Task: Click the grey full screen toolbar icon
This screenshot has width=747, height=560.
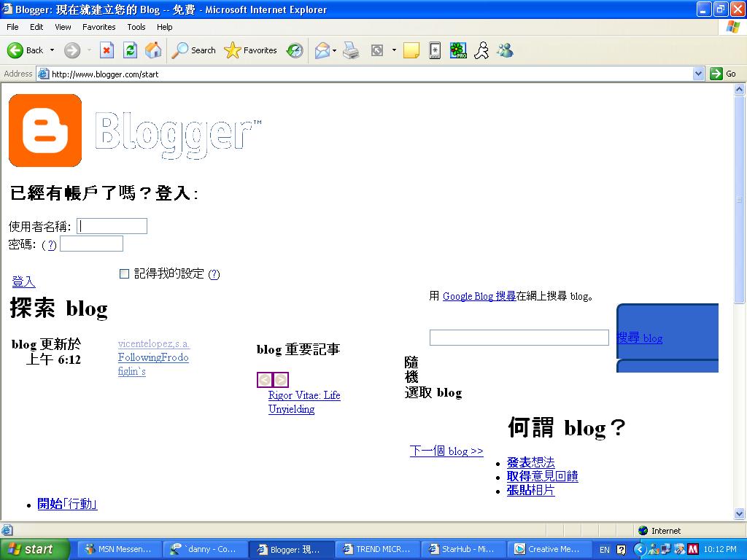Action: coord(377,50)
